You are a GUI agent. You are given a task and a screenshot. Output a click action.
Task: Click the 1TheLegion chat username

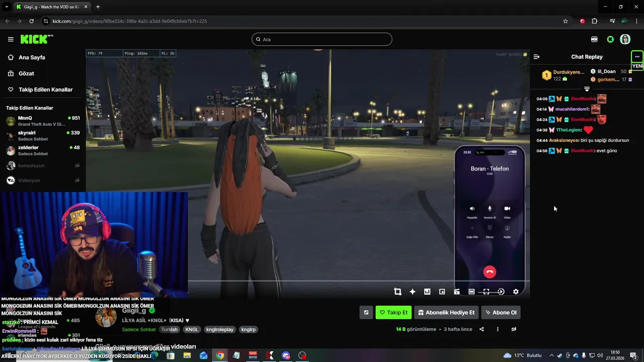pos(569,130)
